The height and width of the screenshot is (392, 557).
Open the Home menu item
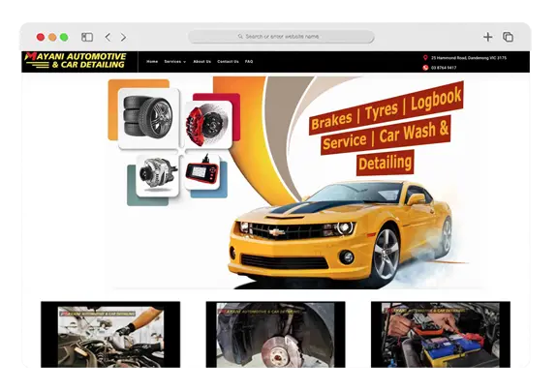[x=152, y=61]
